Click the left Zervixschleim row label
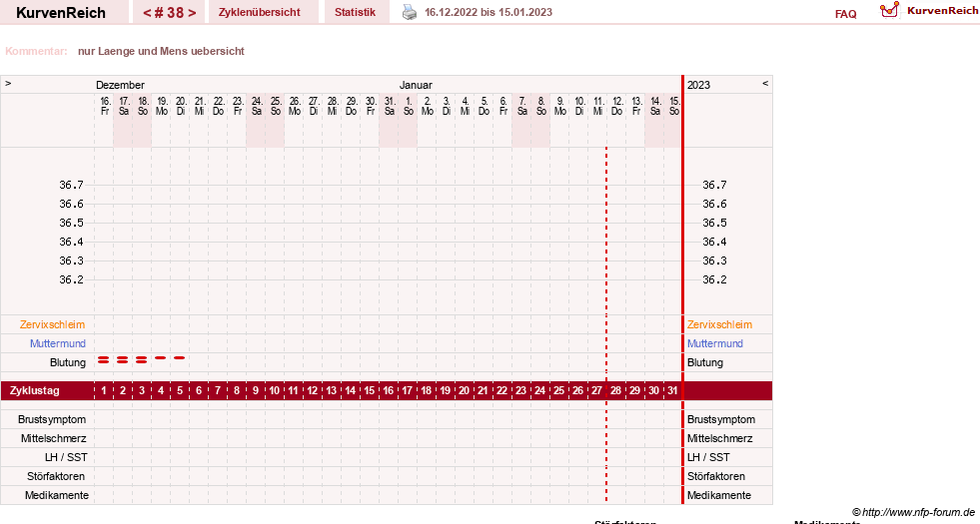The image size is (980, 524). (x=53, y=324)
